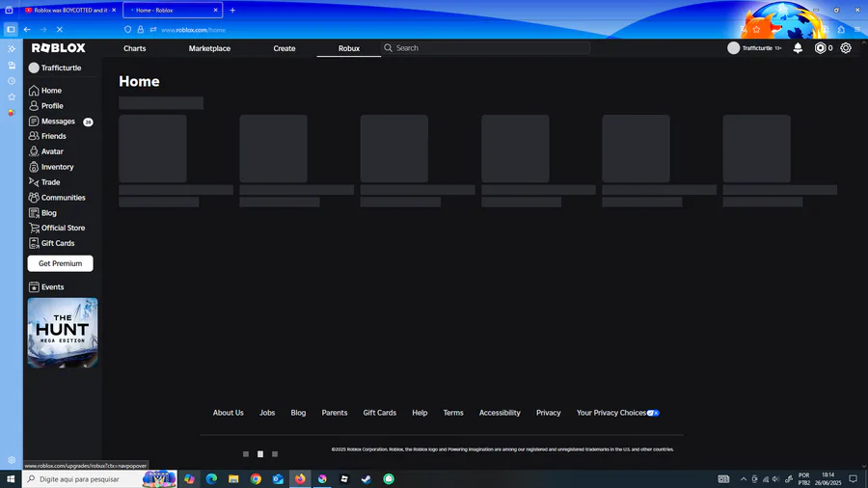This screenshot has width=868, height=488.
Task: Go back to the previous page
Action: click(27, 30)
